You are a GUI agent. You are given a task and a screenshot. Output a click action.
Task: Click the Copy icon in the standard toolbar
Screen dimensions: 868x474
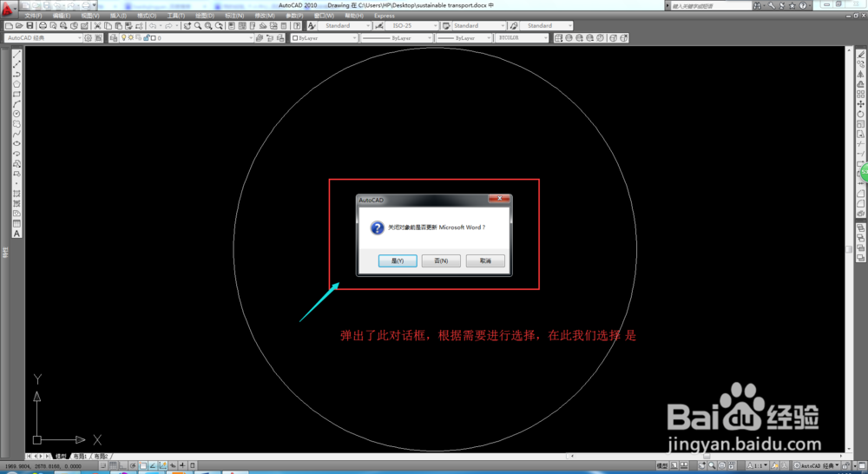click(x=108, y=25)
